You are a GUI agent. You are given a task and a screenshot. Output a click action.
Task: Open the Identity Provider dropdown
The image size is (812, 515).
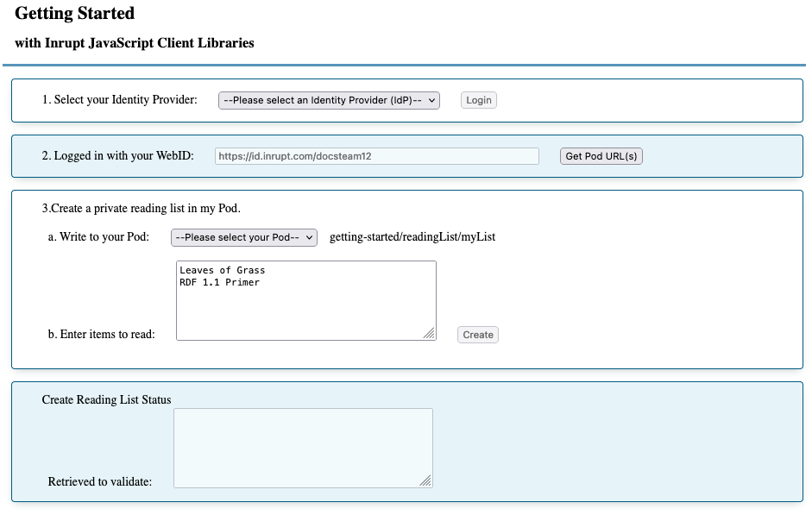(329, 100)
